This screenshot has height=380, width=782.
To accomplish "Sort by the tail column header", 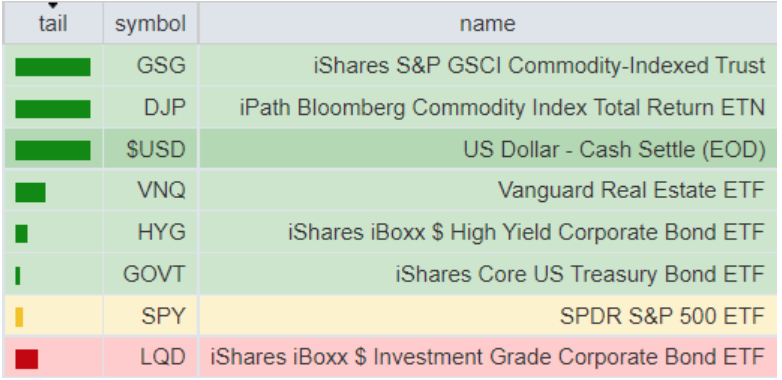I will point(53,23).
